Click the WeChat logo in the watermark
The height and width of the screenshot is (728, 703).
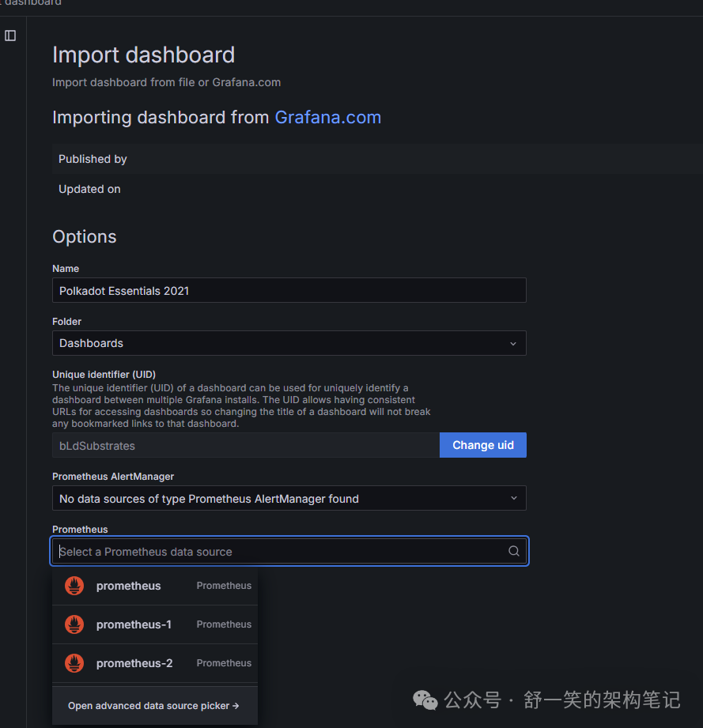click(x=425, y=700)
